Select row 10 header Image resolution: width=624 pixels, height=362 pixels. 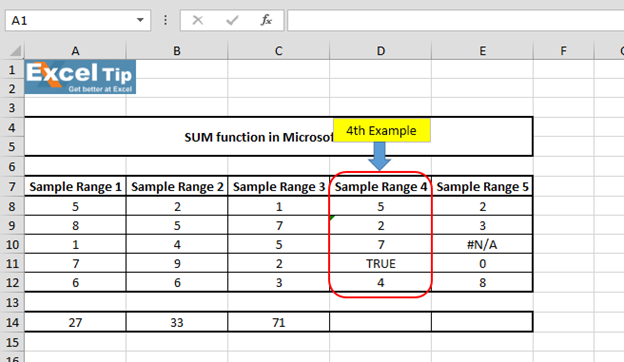12,244
